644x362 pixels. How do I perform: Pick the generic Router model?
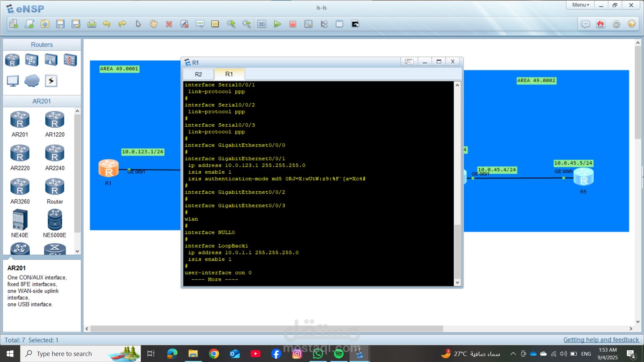(55, 191)
